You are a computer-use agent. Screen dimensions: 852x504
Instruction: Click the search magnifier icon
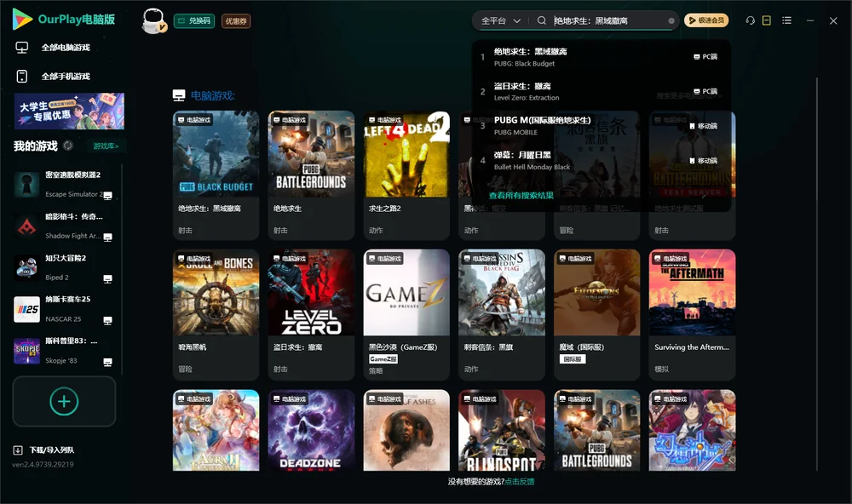[541, 20]
